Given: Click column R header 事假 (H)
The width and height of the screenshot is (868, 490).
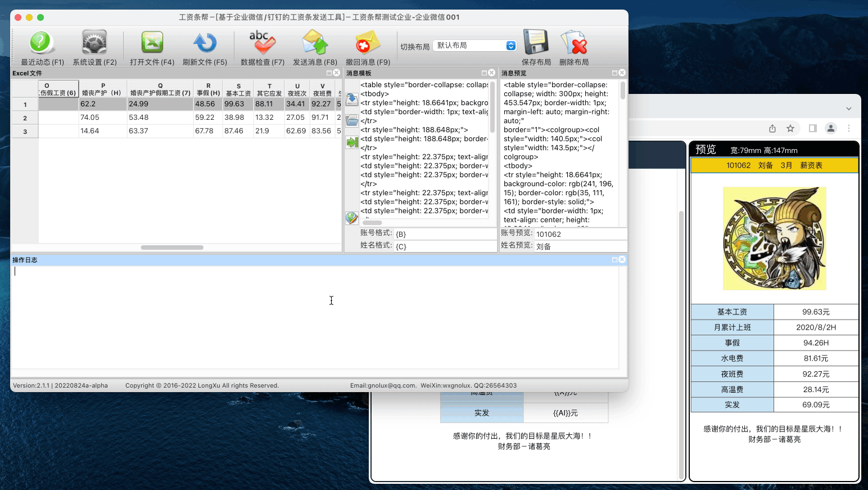Looking at the screenshot, I should pos(208,89).
